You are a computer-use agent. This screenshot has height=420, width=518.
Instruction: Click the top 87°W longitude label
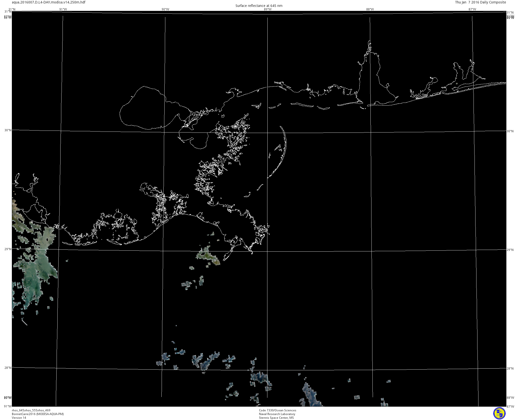click(472, 9)
